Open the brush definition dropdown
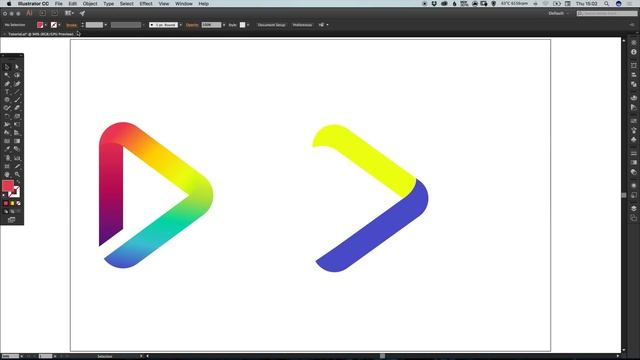640x360 pixels. (x=180, y=25)
